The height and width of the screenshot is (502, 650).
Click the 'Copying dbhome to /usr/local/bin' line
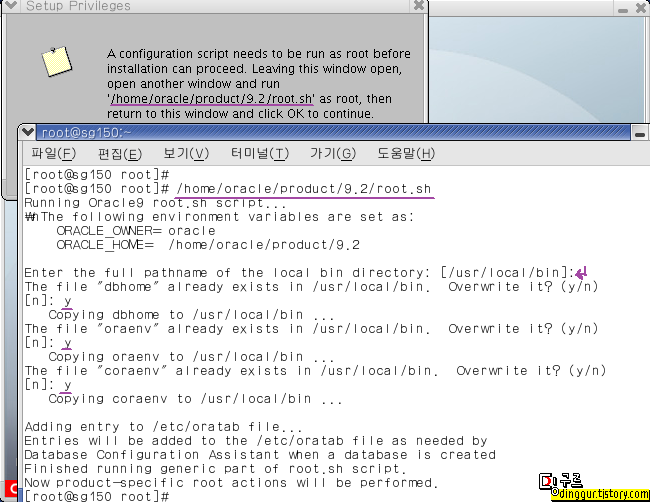point(191,315)
